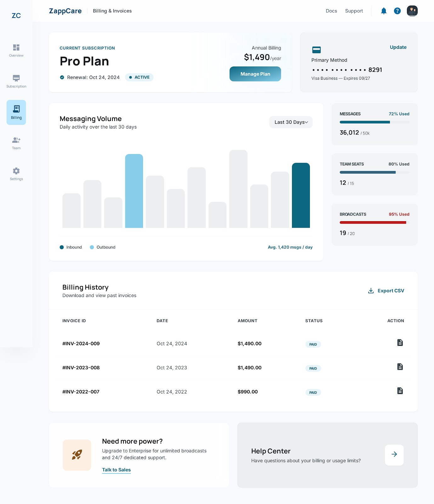The image size is (434, 504).
Task: Download invoice #INV-2023-008 document
Action: [x=400, y=367]
